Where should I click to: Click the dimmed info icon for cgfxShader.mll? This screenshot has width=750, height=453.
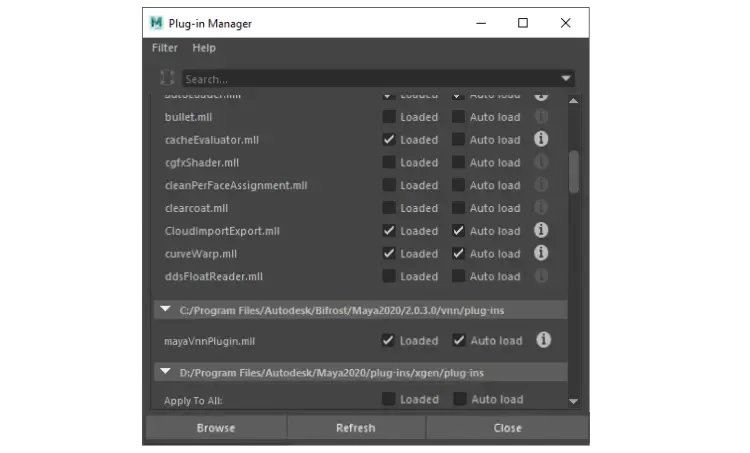point(541,162)
